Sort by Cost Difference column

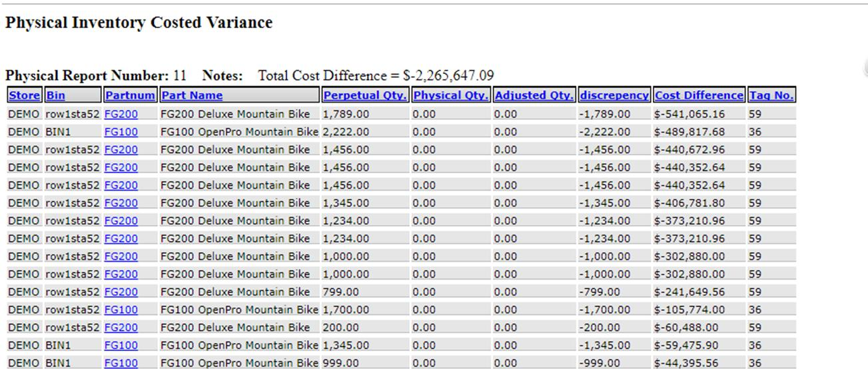(x=699, y=95)
